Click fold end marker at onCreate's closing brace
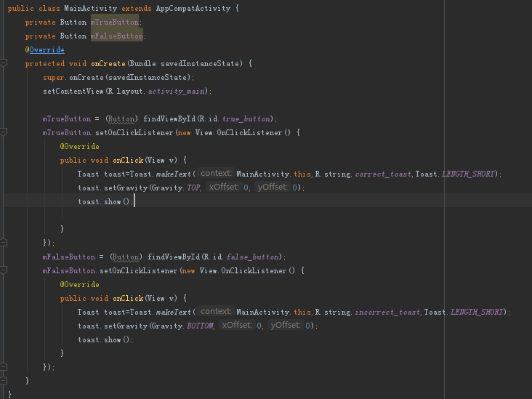The height and width of the screenshot is (399, 532). tap(4, 380)
